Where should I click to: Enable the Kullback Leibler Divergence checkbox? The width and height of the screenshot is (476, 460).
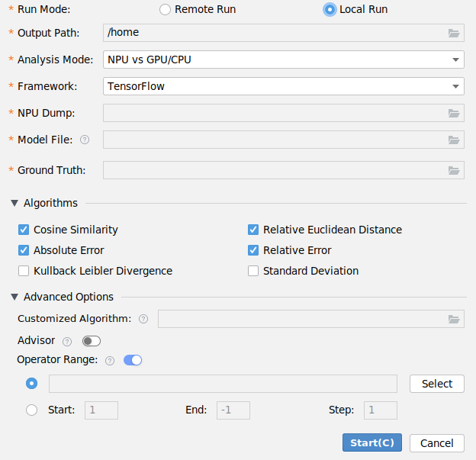24,271
